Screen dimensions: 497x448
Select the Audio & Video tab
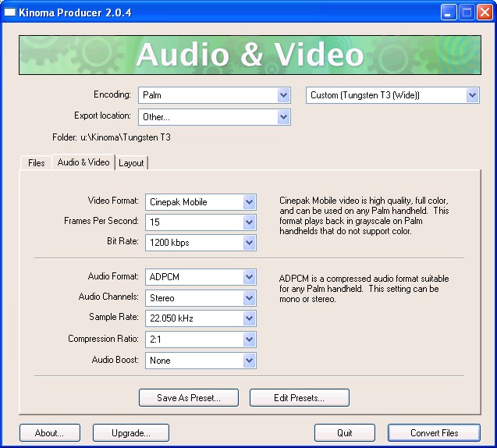click(x=83, y=162)
